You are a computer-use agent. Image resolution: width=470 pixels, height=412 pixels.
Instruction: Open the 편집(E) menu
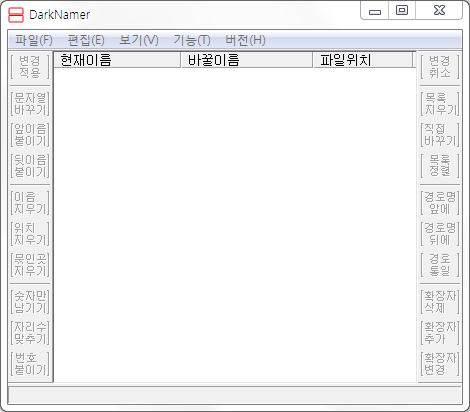pos(86,40)
